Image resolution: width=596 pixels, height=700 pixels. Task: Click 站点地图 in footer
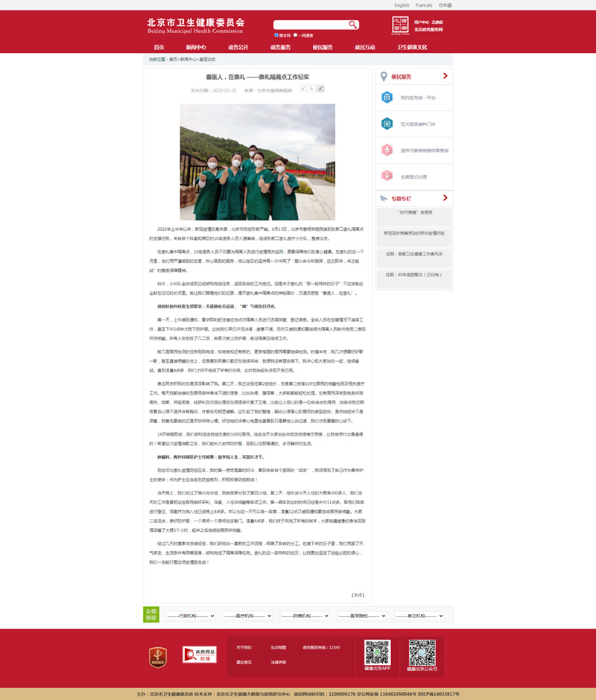(279, 647)
